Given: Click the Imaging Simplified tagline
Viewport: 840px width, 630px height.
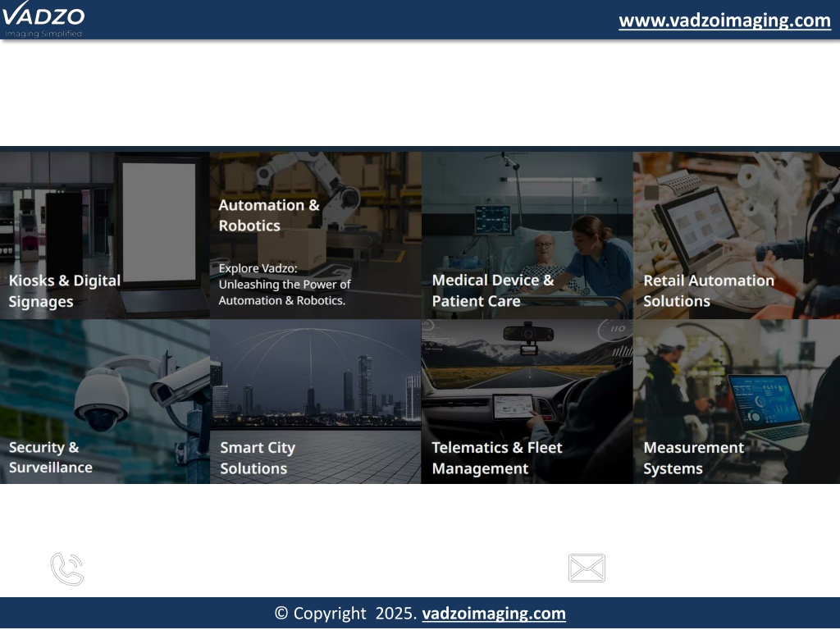Looking at the screenshot, I should [43, 34].
